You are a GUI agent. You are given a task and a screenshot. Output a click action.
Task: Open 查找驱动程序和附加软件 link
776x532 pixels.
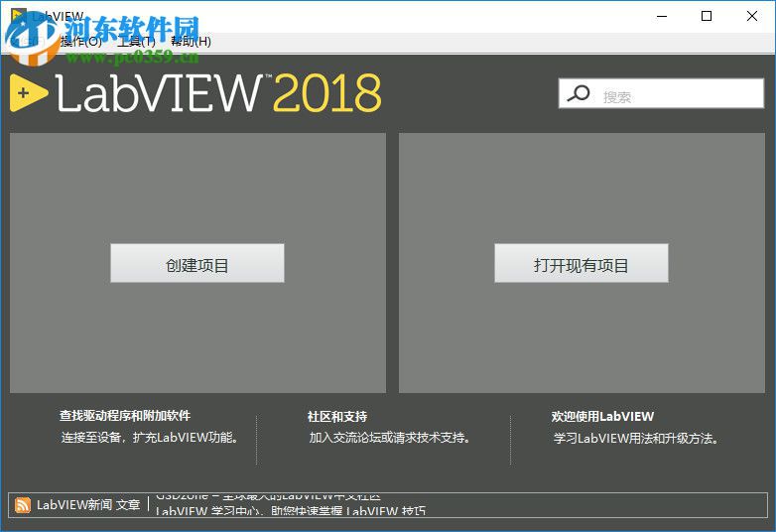click(125, 416)
